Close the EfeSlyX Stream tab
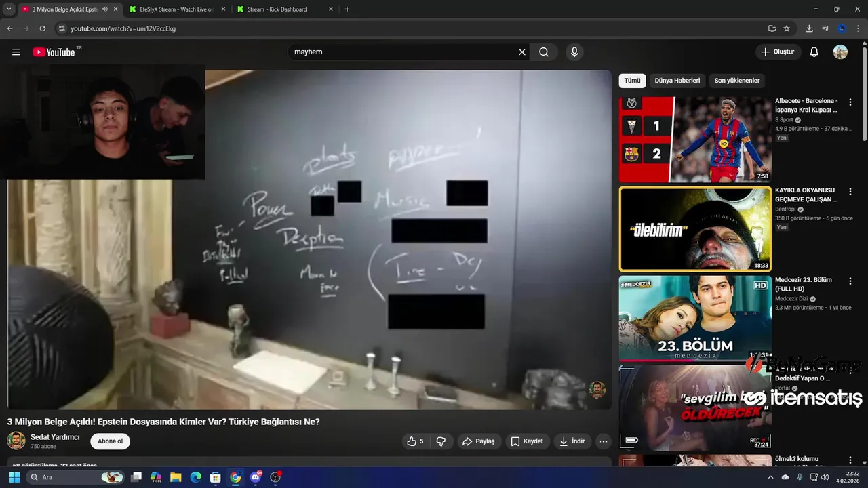Viewport: 868px width, 488px height. (x=223, y=9)
